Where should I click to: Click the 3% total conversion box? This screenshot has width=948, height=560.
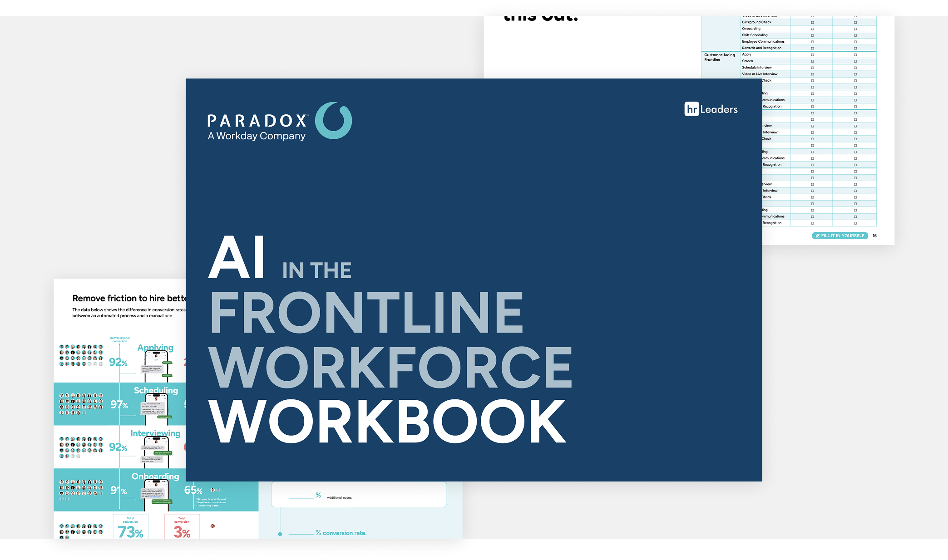(182, 526)
